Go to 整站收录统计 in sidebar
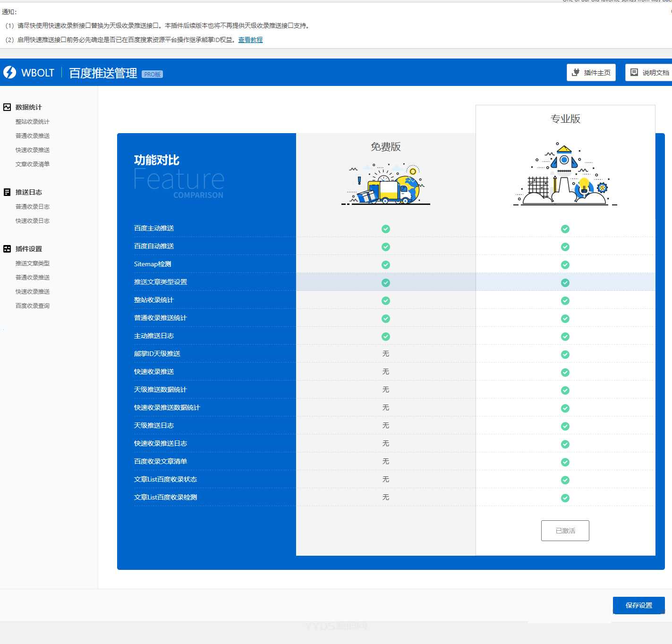This screenshot has width=672, height=644. pos(32,122)
